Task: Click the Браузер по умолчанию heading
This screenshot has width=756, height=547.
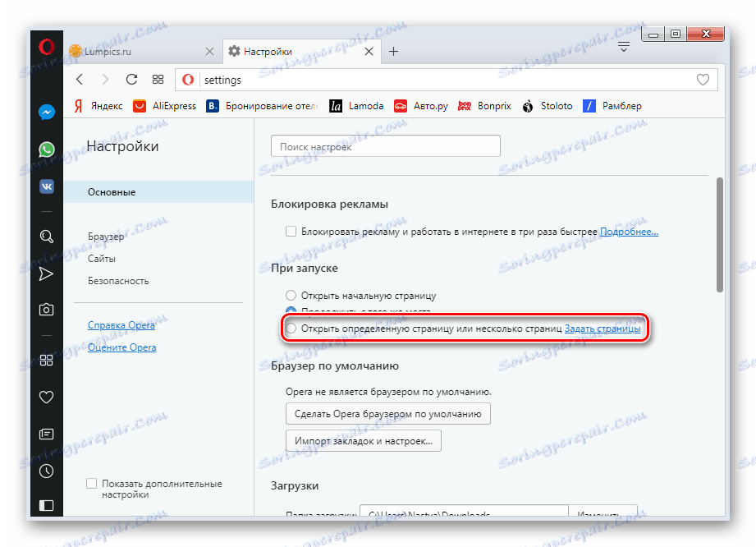Action: click(x=335, y=365)
